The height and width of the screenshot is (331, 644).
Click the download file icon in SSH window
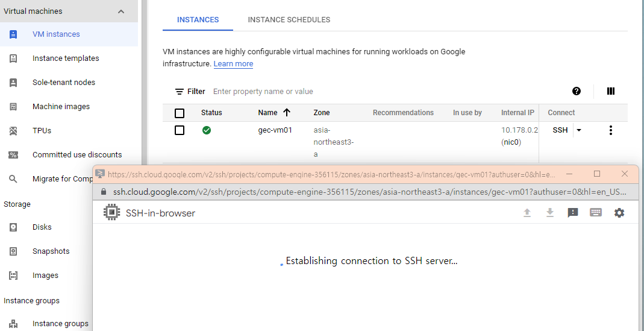coord(550,213)
